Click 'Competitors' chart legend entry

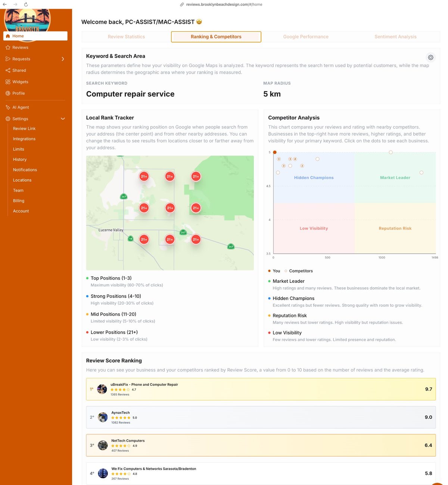299,271
